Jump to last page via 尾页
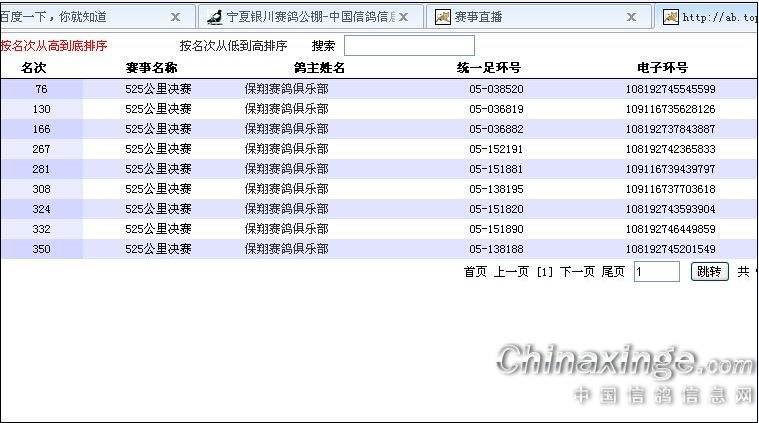Image resolution: width=759 pixels, height=423 pixels. (x=612, y=272)
